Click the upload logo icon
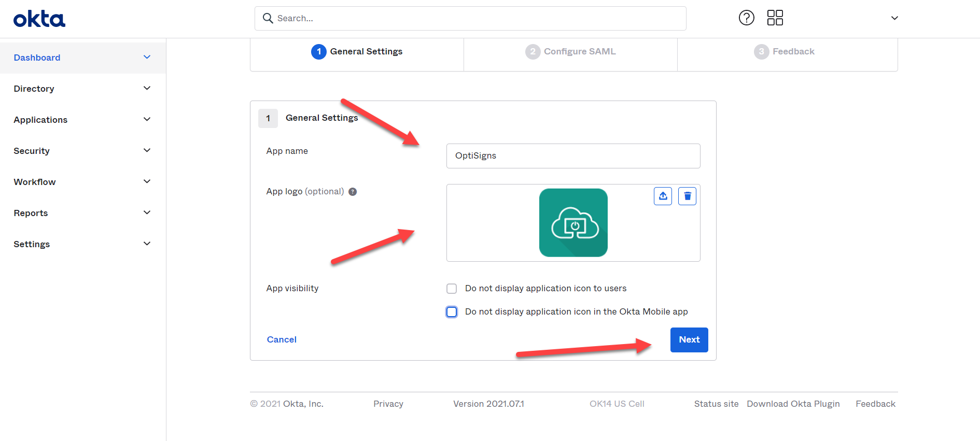The height and width of the screenshot is (441, 980). 663,196
